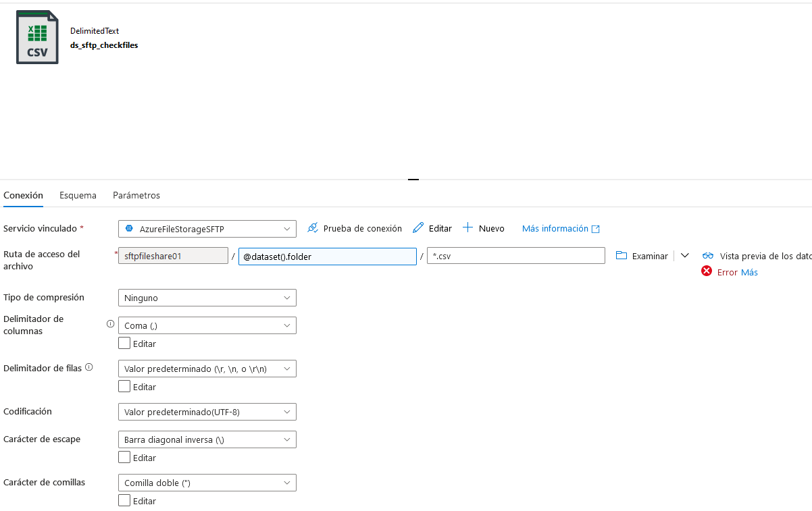Click the sftpfileshare01 file share field
The height and width of the screenshot is (511, 812).
pyautogui.click(x=173, y=256)
